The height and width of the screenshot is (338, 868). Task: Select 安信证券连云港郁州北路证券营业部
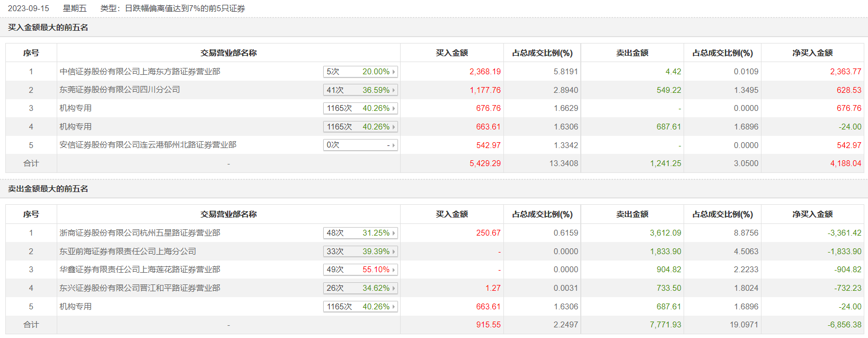[148, 145]
